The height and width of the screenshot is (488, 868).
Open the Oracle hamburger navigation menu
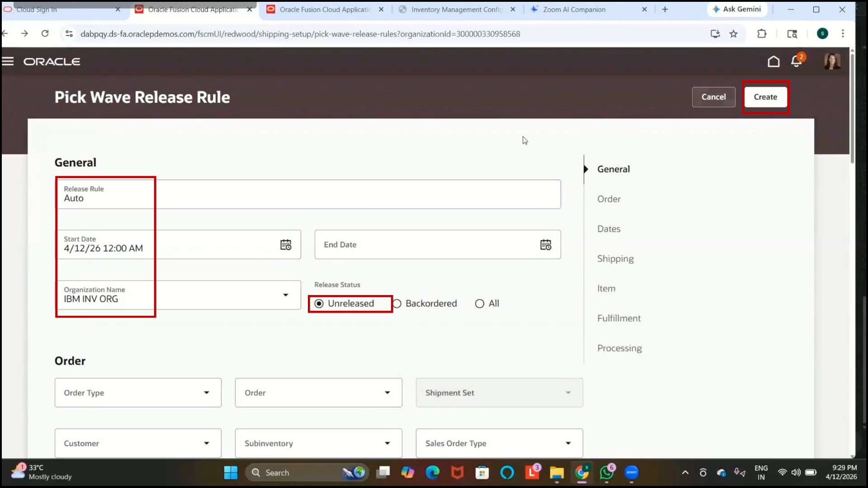click(x=8, y=61)
